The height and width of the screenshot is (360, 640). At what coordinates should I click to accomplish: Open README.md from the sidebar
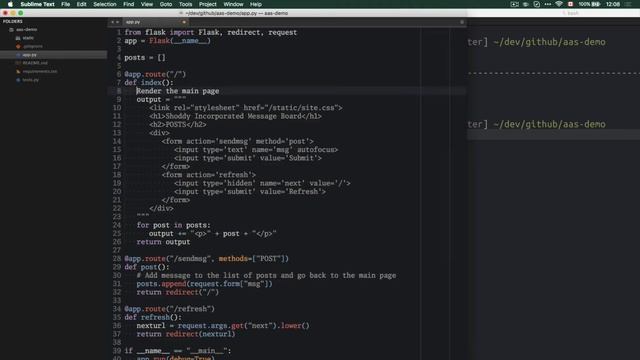pyautogui.click(x=35, y=63)
